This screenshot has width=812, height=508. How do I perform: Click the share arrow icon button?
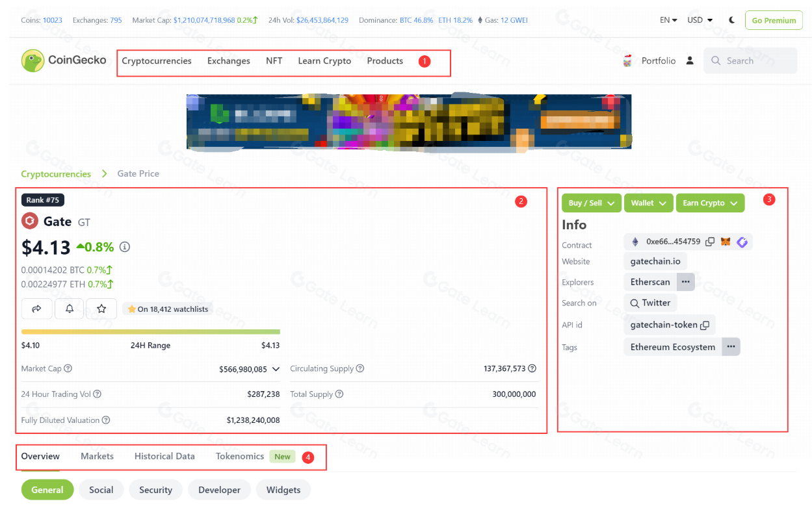37,309
